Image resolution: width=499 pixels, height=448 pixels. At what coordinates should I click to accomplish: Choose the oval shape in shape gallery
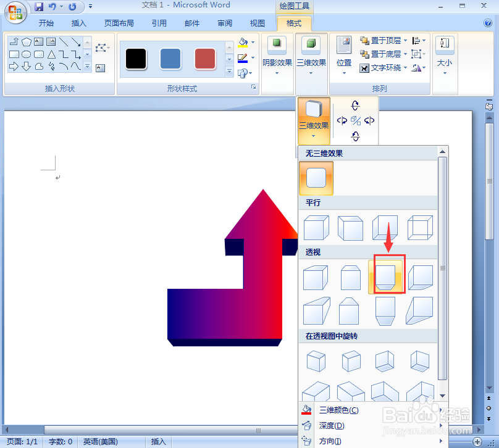[27, 54]
